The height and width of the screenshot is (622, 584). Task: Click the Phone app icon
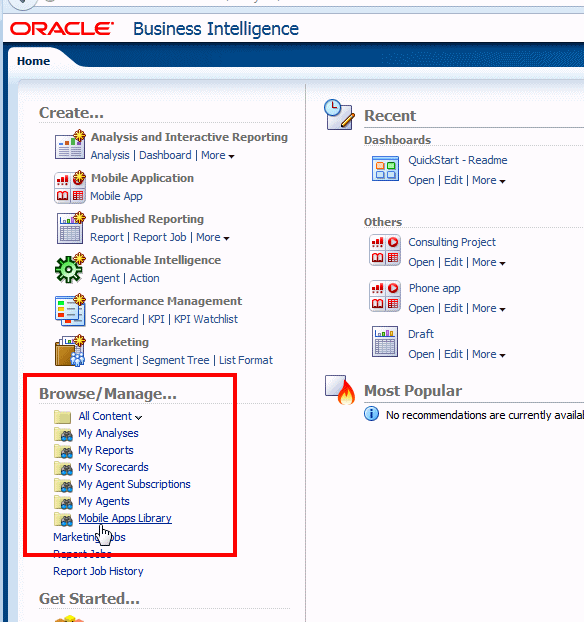tap(385, 296)
